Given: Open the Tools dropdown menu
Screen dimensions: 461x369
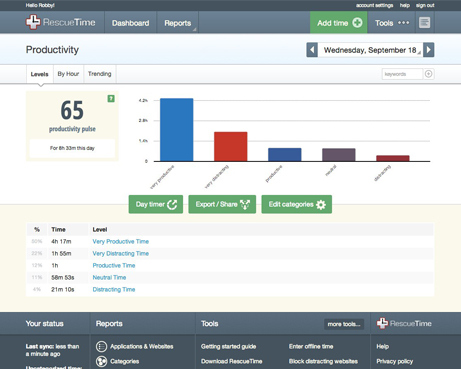Looking at the screenshot, I should click(392, 23).
